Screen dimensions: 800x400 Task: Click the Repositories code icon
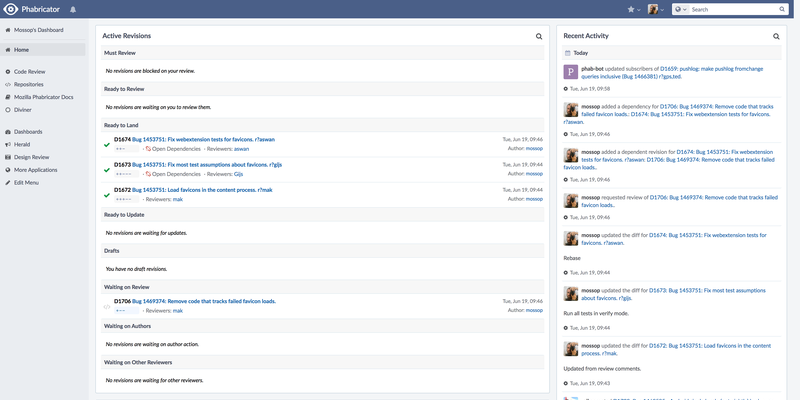[8, 84]
